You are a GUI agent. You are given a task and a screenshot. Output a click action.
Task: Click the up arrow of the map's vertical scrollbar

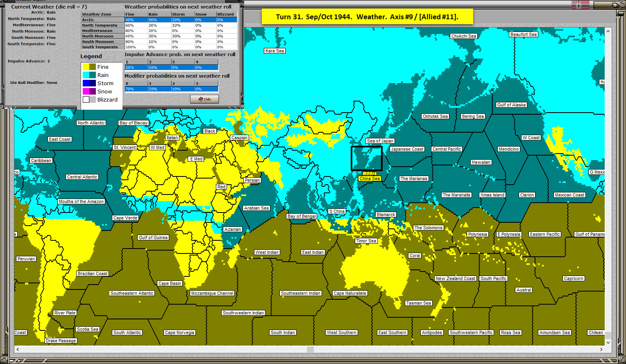(x=608, y=31)
